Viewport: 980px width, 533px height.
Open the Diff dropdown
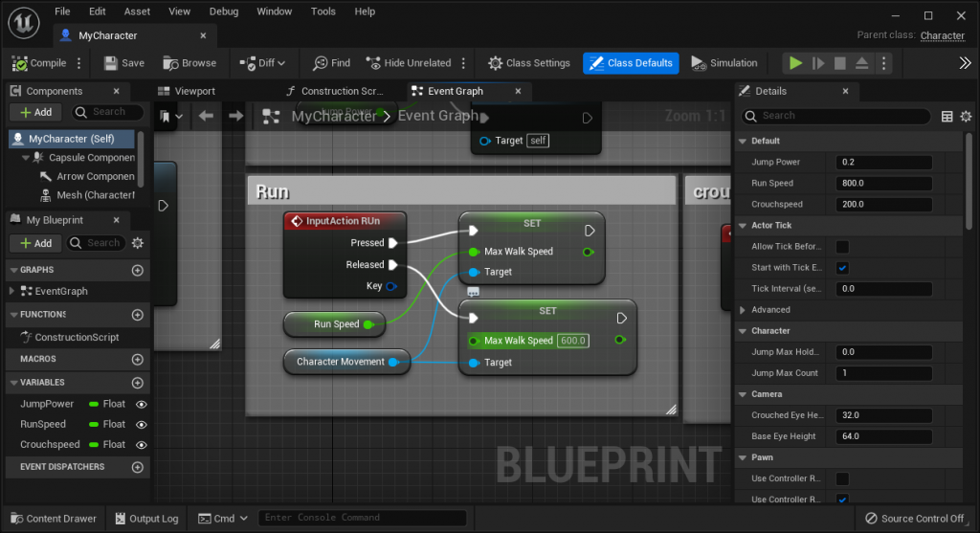262,63
